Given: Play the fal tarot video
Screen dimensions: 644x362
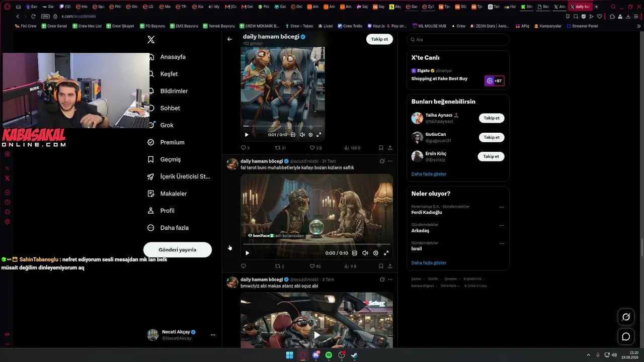Looking at the screenshot, I should pos(247,253).
